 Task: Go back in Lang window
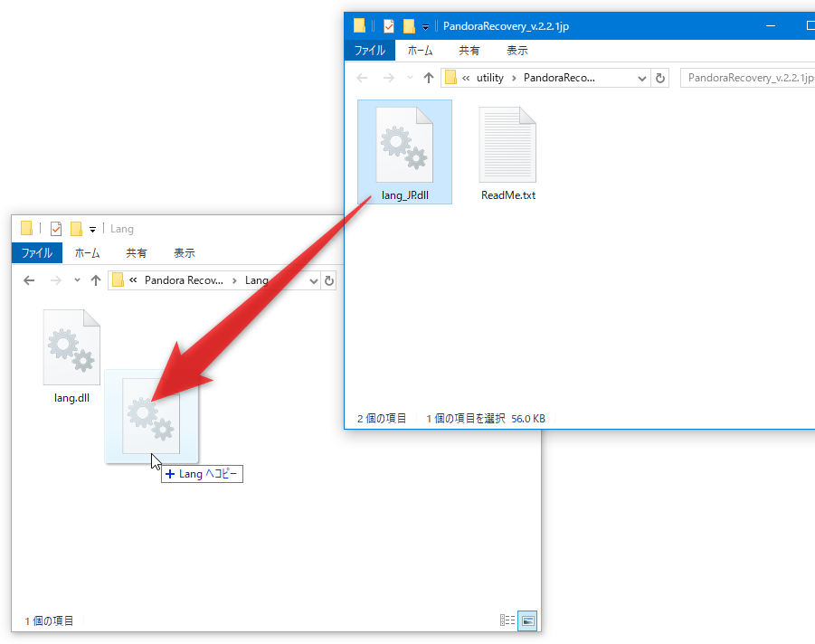[29, 280]
